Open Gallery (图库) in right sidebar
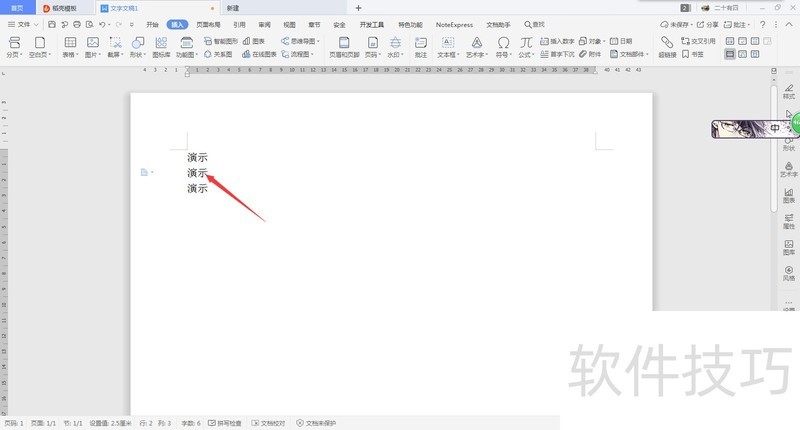Image resolution: width=800 pixels, height=430 pixels. pos(789,247)
